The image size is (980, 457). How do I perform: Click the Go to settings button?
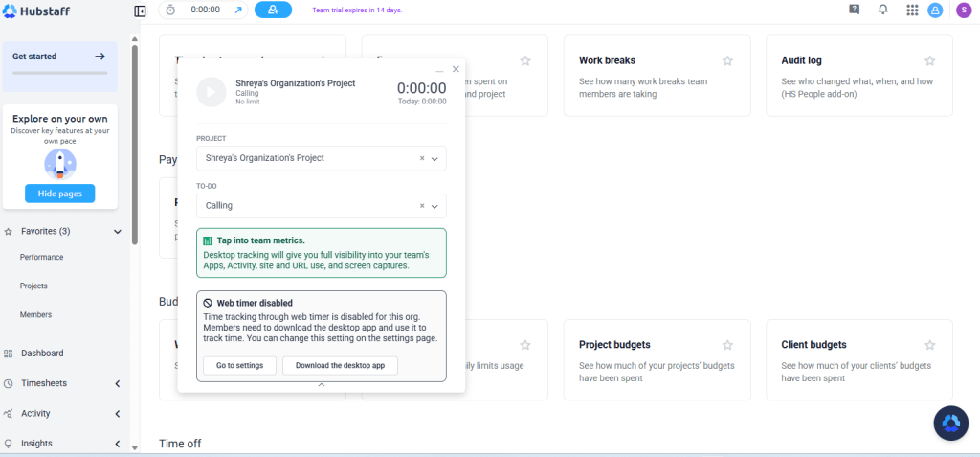click(240, 366)
